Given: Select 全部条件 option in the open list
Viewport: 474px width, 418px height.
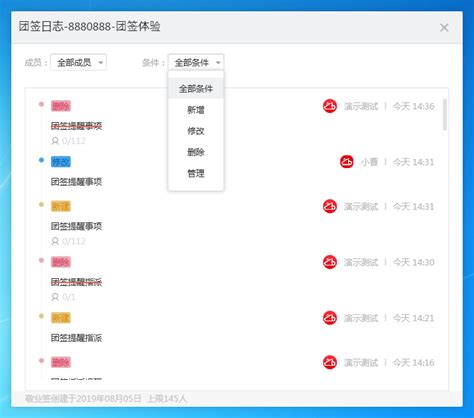Looking at the screenshot, I should point(196,89).
